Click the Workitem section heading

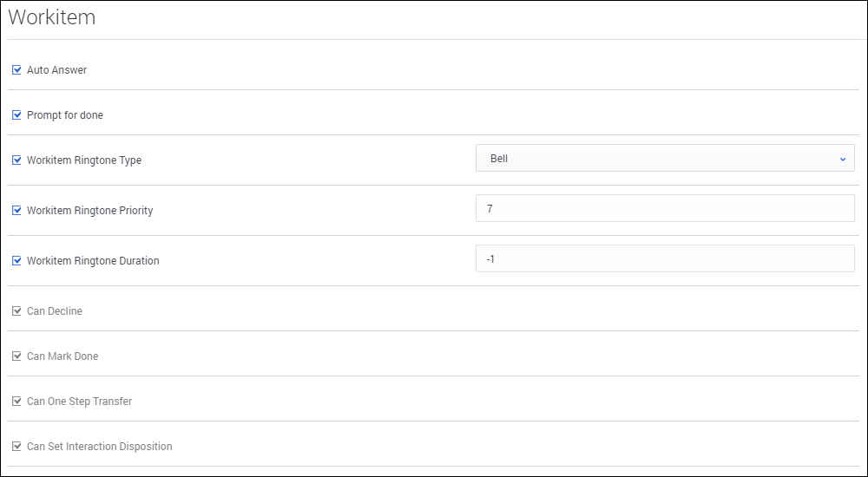(x=52, y=18)
